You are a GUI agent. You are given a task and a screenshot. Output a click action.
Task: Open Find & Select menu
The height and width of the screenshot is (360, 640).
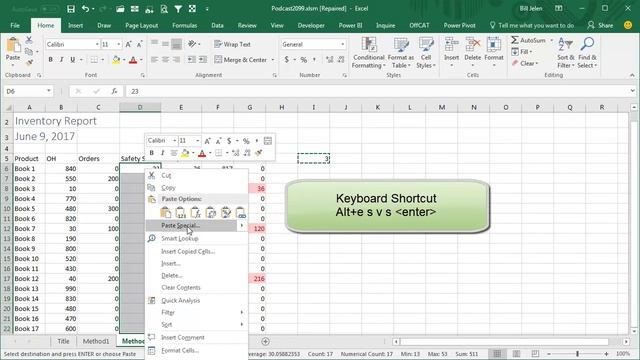click(587, 53)
